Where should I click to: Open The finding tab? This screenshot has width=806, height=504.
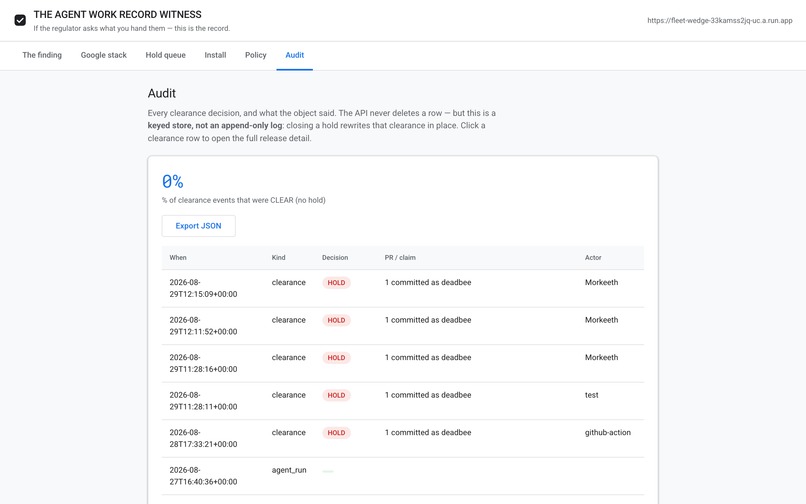click(x=42, y=55)
